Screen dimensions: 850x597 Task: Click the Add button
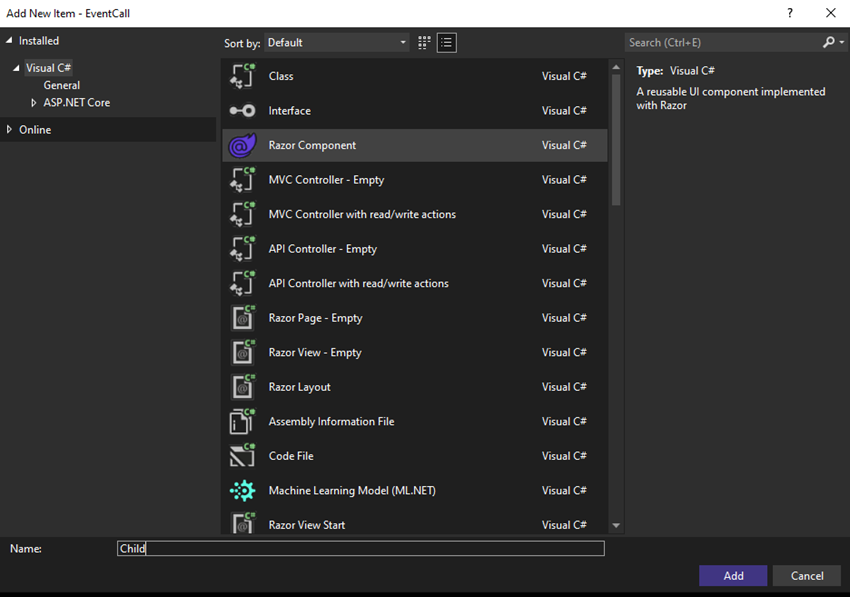click(733, 576)
